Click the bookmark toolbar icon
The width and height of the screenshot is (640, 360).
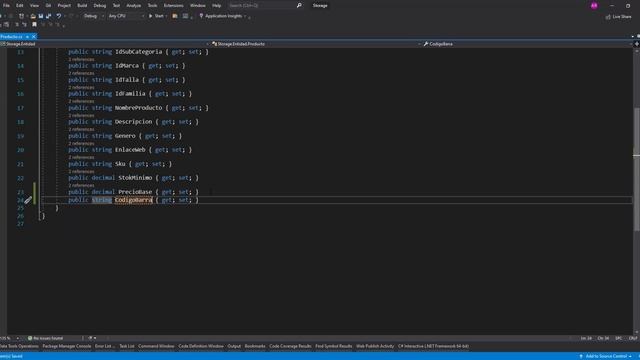34,24
